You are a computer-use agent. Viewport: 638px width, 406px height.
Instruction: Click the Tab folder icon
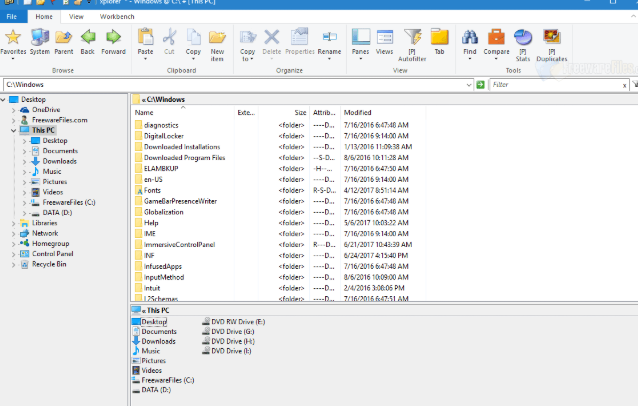pyautogui.click(x=439, y=37)
